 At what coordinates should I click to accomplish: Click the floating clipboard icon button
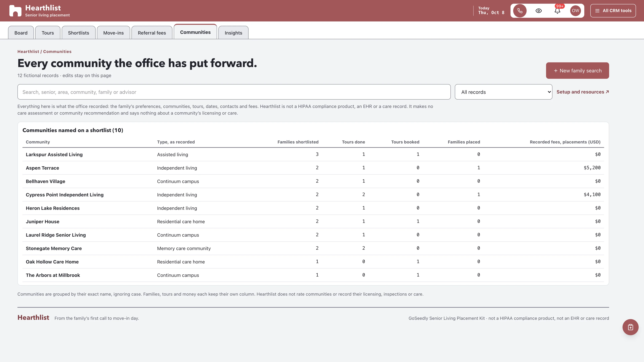[630, 327]
